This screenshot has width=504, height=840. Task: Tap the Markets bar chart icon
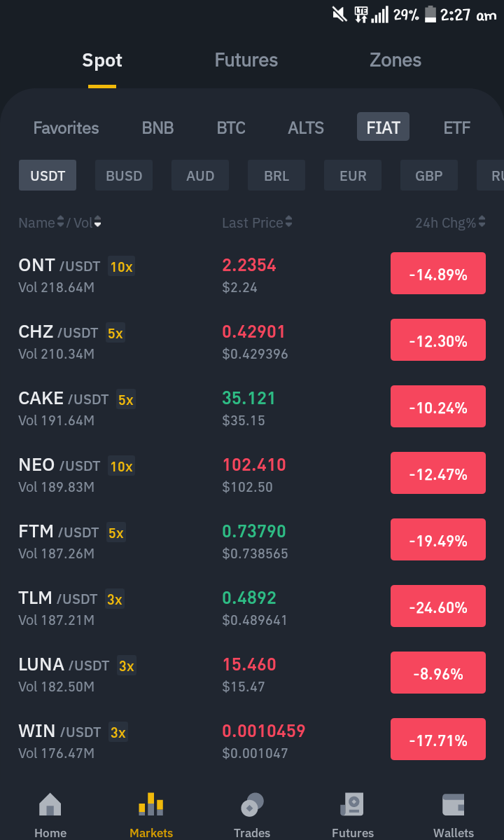coord(151,804)
